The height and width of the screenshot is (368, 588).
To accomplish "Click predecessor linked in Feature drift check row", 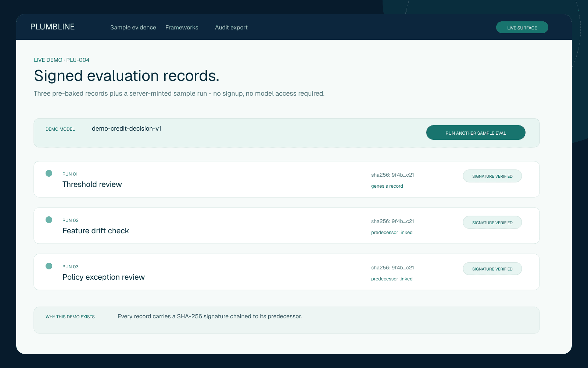I will click(392, 233).
